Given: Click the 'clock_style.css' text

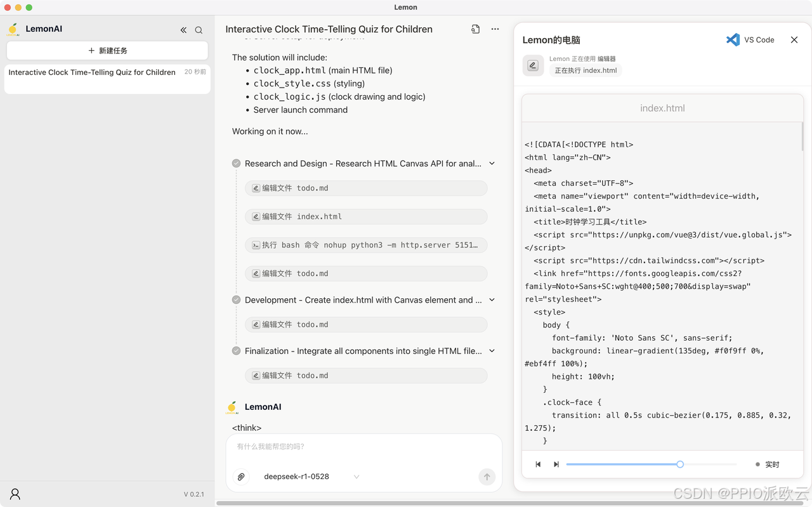Looking at the screenshot, I should [x=291, y=84].
